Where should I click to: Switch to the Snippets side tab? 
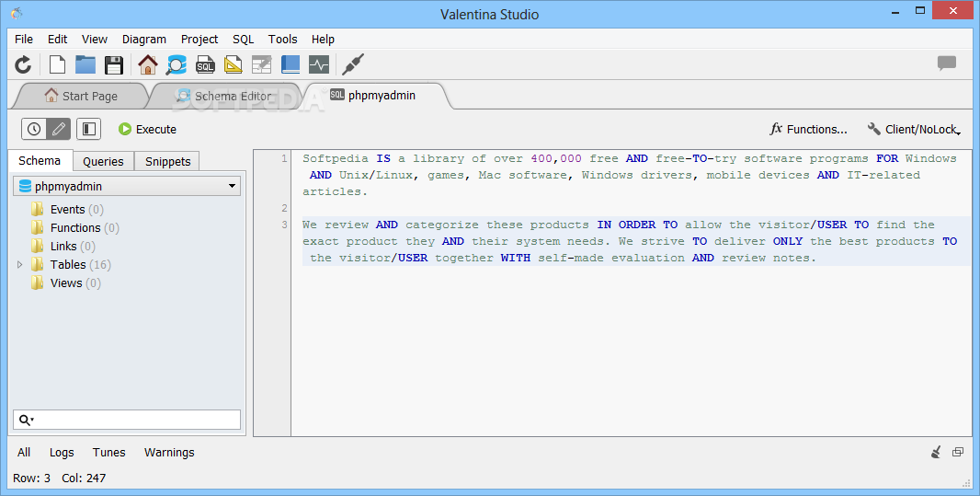tap(167, 161)
